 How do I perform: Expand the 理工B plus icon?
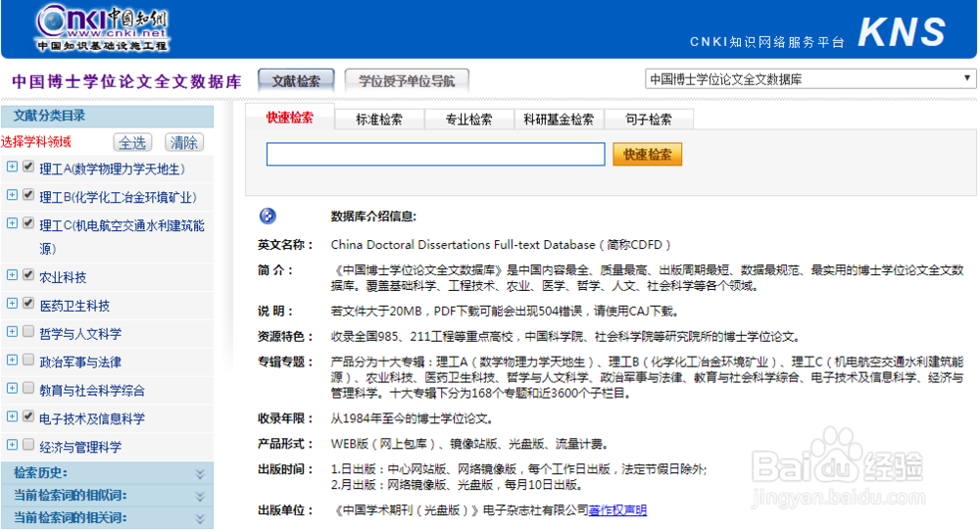click(x=12, y=194)
